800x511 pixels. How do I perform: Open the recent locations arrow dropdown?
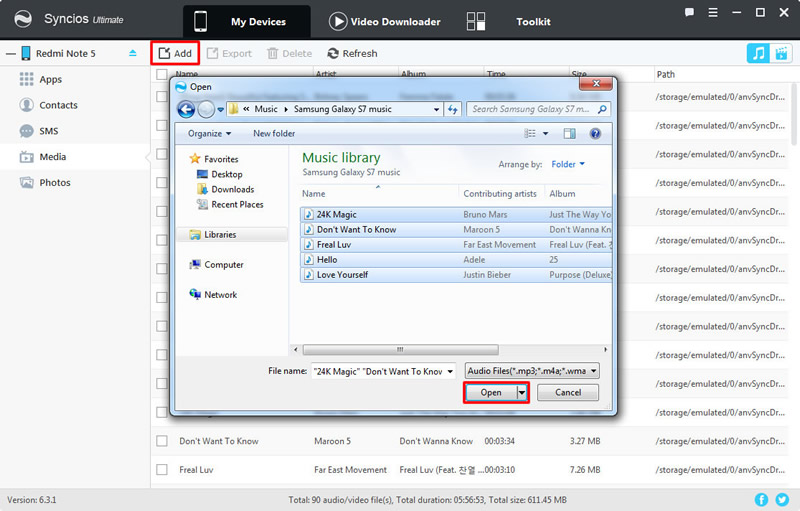(x=220, y=110)
